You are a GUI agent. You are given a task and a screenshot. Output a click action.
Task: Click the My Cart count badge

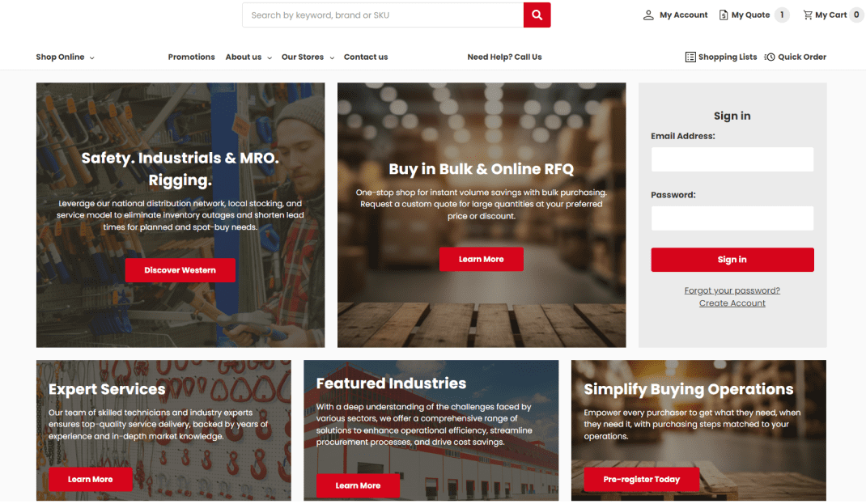[x=856, y=15]
